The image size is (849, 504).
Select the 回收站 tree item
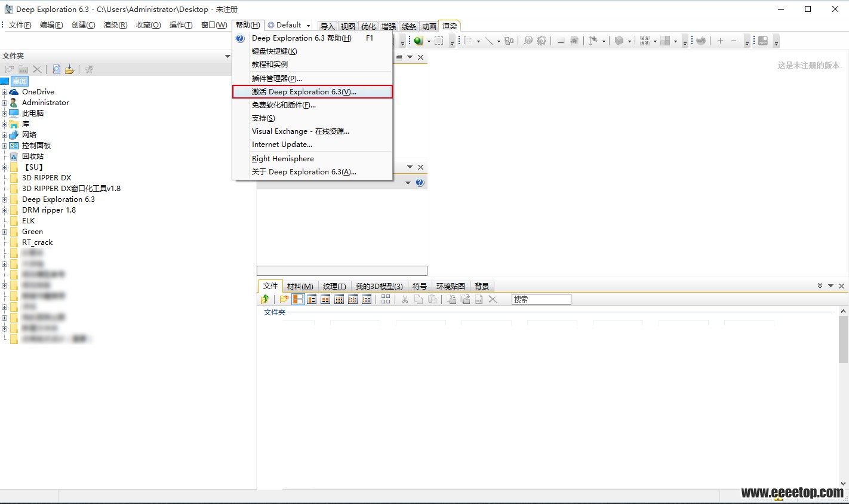pyautogui.click(x=33, y=156)
